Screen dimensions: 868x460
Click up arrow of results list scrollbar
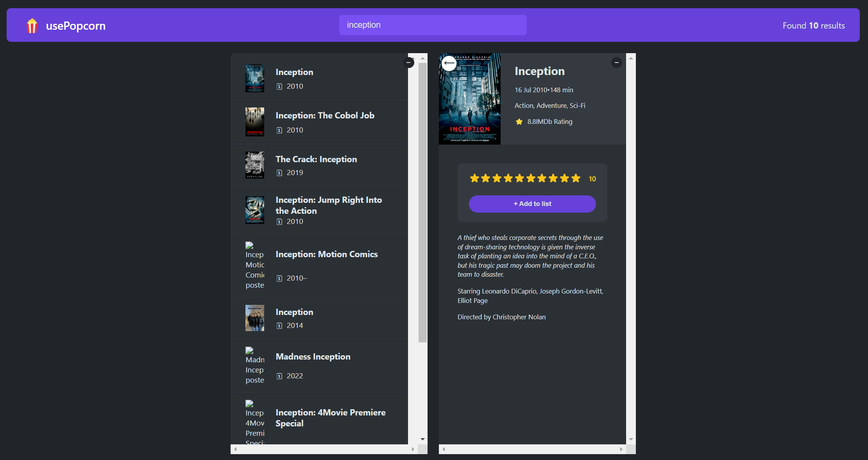coord(422,58)
